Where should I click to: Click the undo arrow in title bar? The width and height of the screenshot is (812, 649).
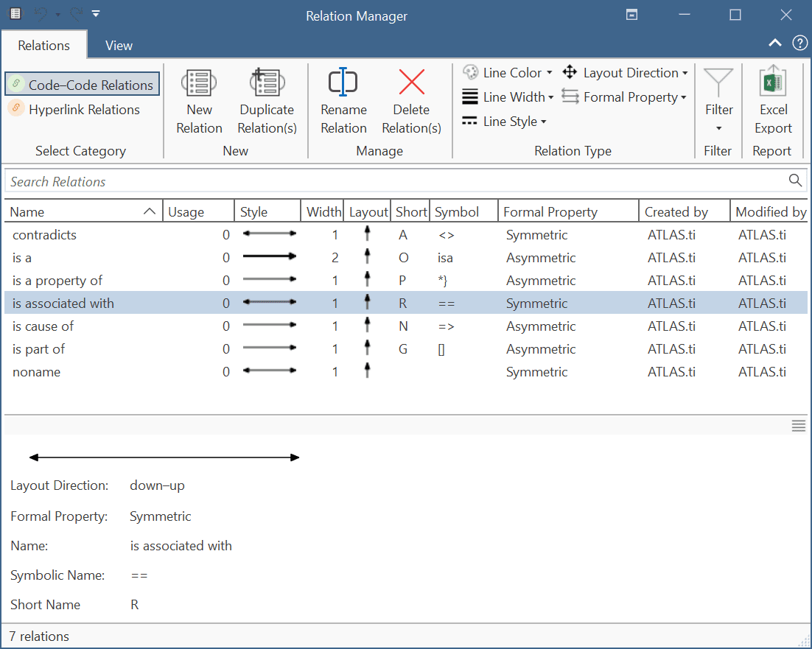point(41,14)
